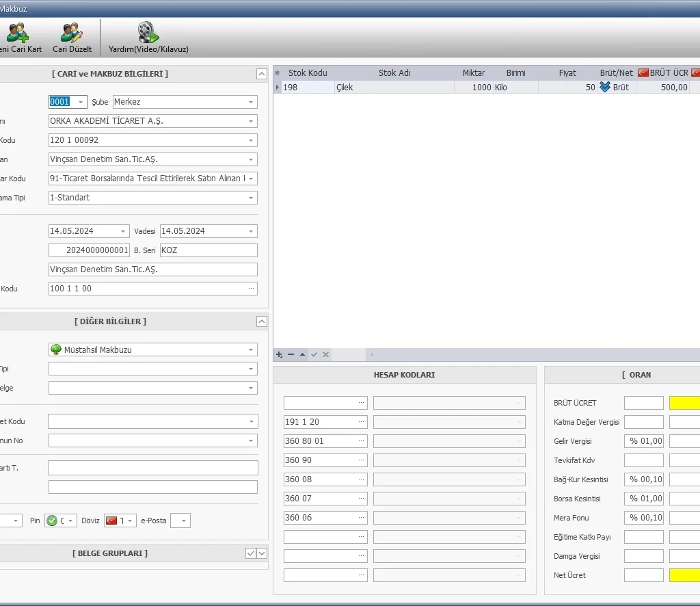
Task: Click the Miktar column header
Action: click(473, 73)
